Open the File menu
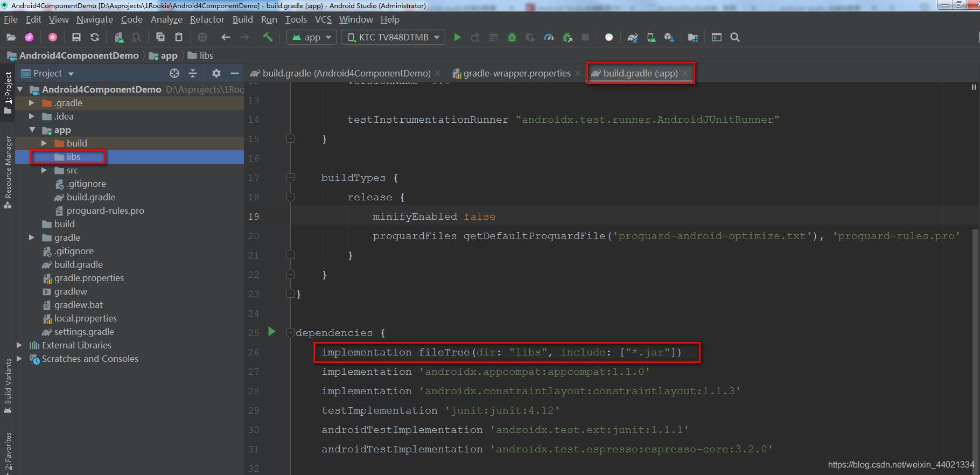Viewport: 980px width, 475px height. (11, 19)
